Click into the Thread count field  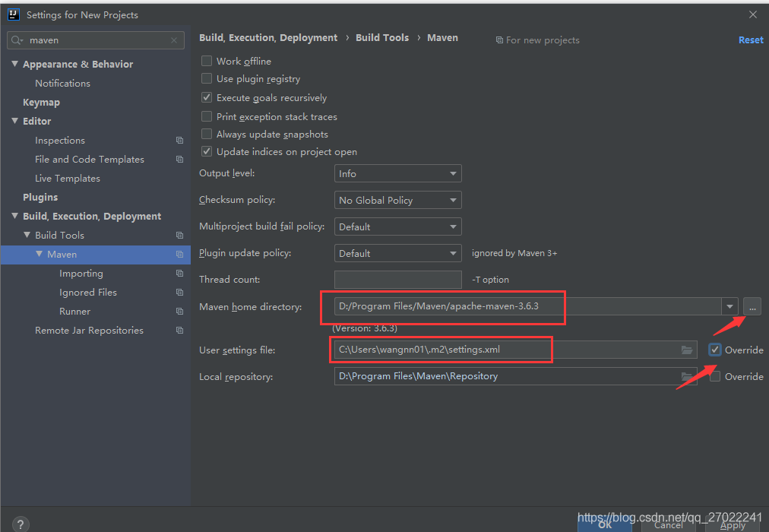(397, 280)
